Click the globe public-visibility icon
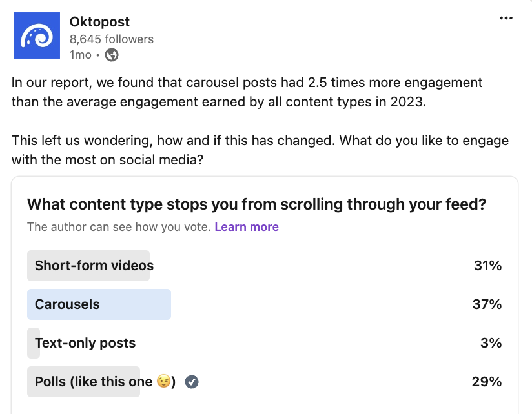 [x=110, y=55]
